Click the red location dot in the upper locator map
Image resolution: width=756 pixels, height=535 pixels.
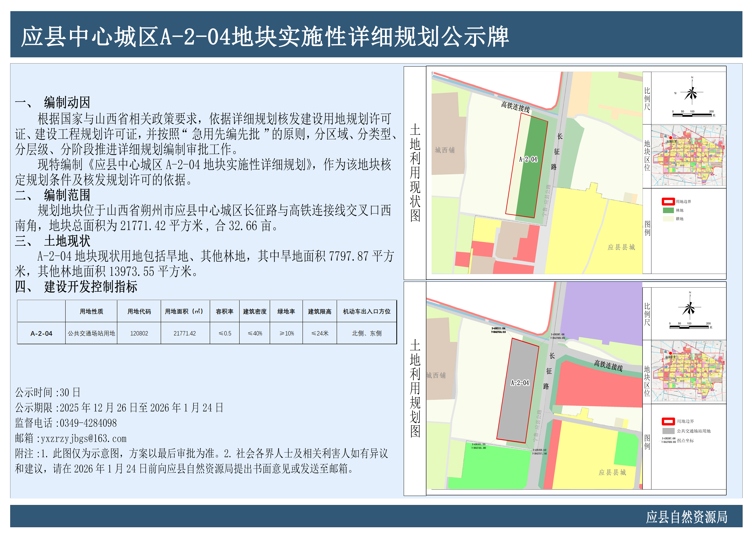point(671,138)
